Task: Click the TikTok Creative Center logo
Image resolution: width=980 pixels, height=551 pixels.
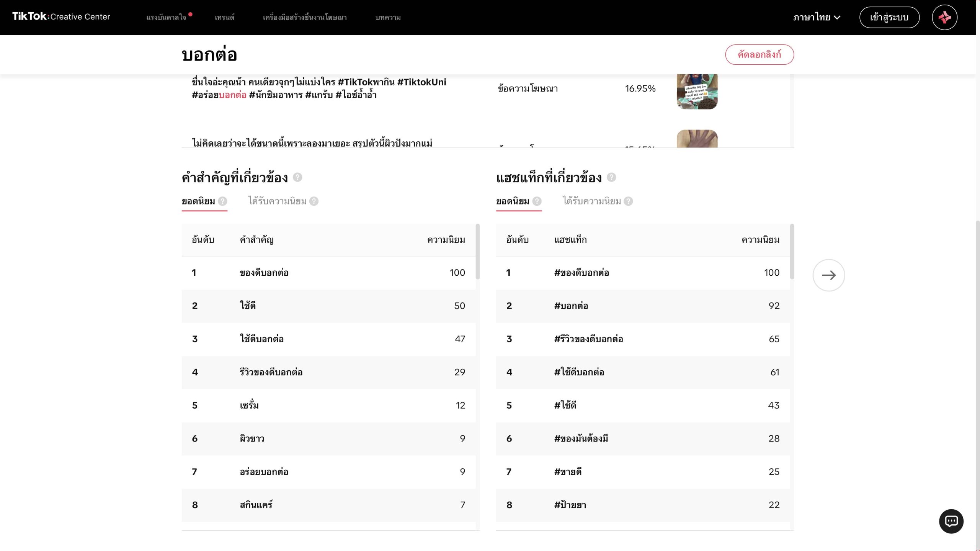Action: coord(61,17)
